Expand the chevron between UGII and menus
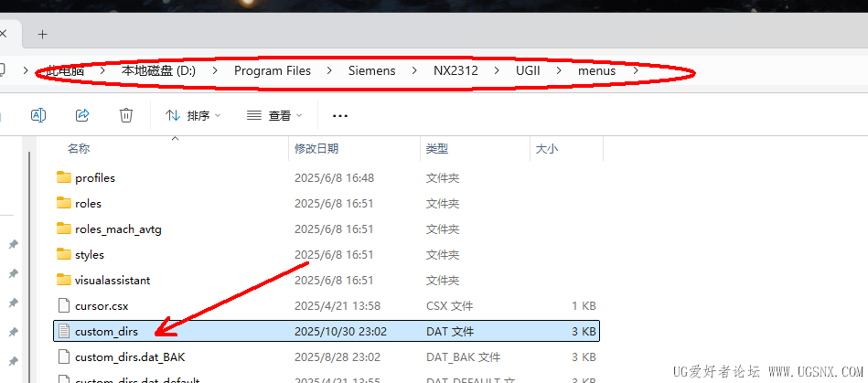868x383 pixels. point(559,71)
